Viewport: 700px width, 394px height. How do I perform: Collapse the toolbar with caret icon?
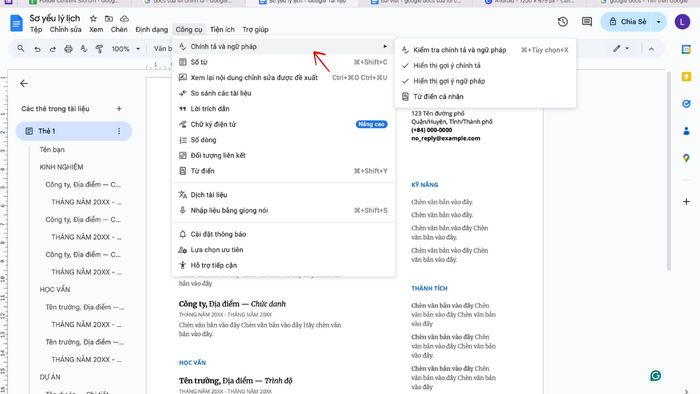[x=651, y=49]
